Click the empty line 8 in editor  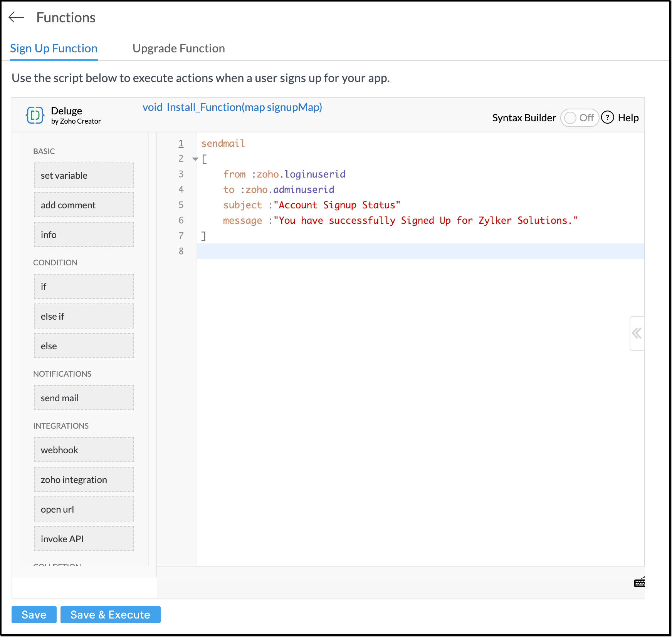pyautogui.click(x=420, y=251)
